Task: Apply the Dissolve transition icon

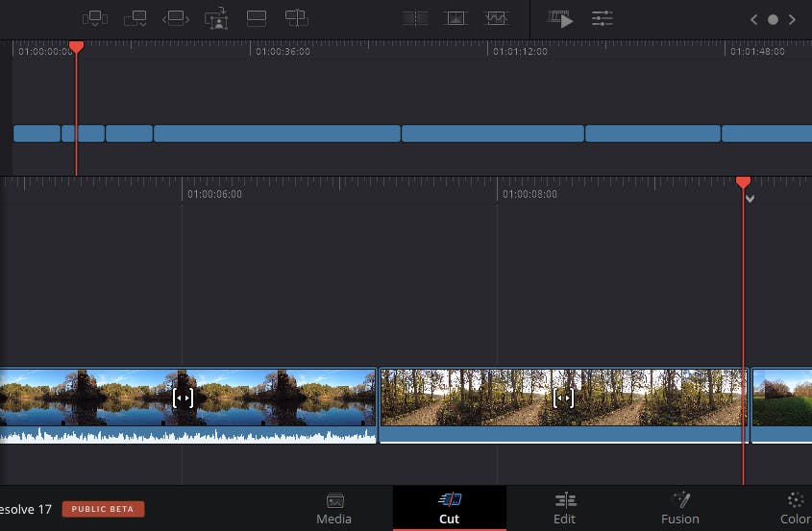Action: [x=455, y=18]
